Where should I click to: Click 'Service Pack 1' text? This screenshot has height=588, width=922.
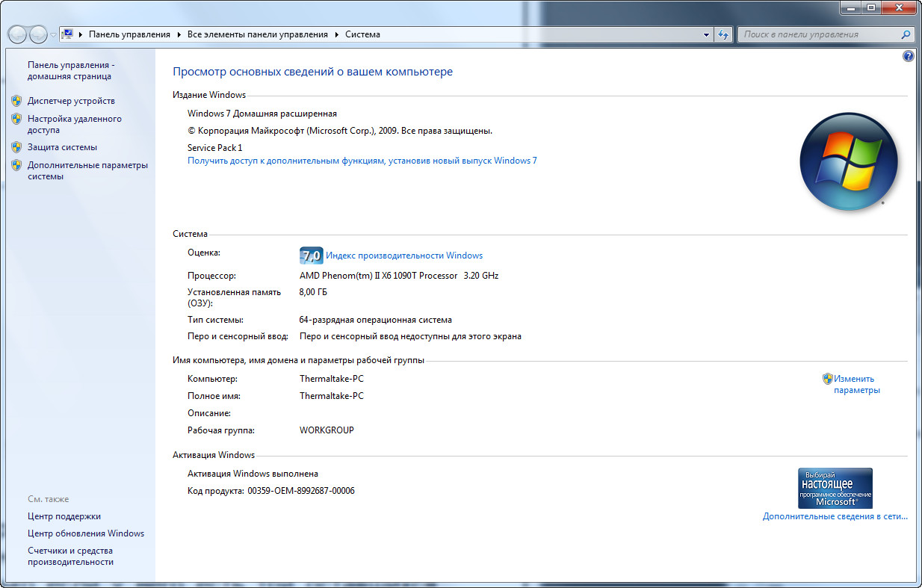click(215, 148)
